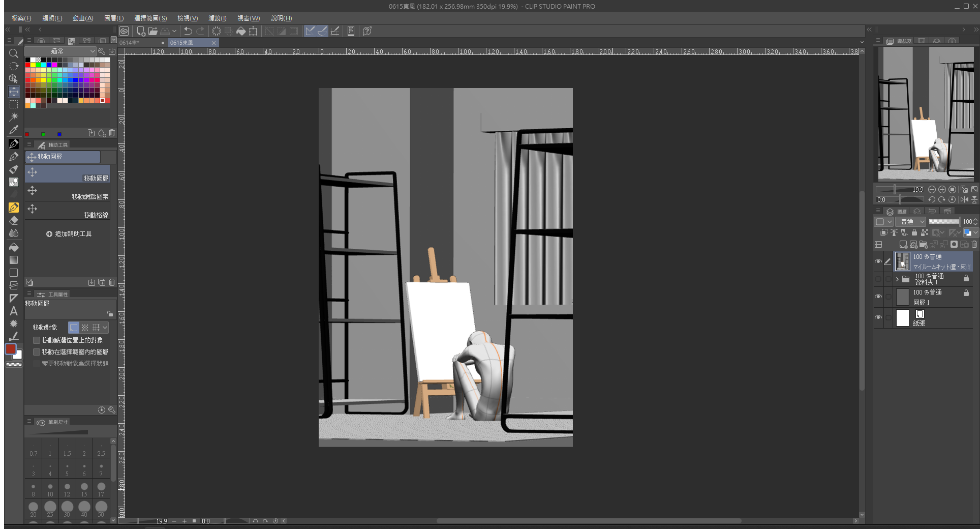Screen dimensions: 980x529
Task: Switch to the 0614 document tab
Action: 142,43
